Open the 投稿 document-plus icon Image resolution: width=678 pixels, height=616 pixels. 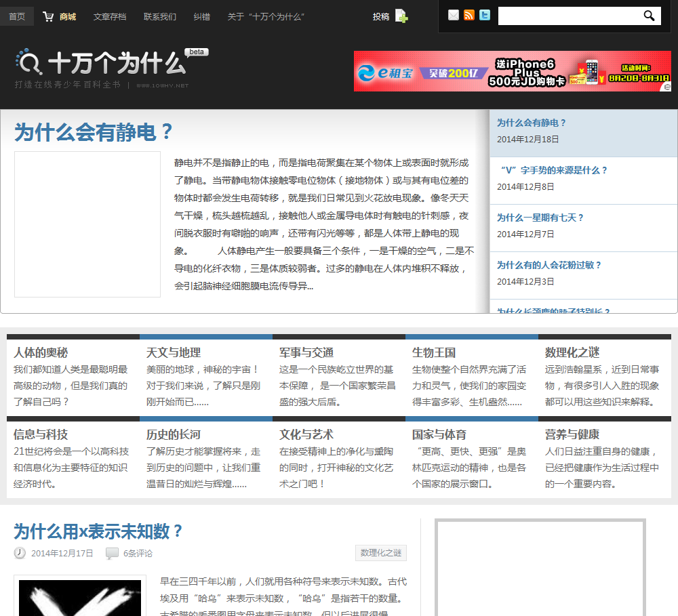[401, 16]
